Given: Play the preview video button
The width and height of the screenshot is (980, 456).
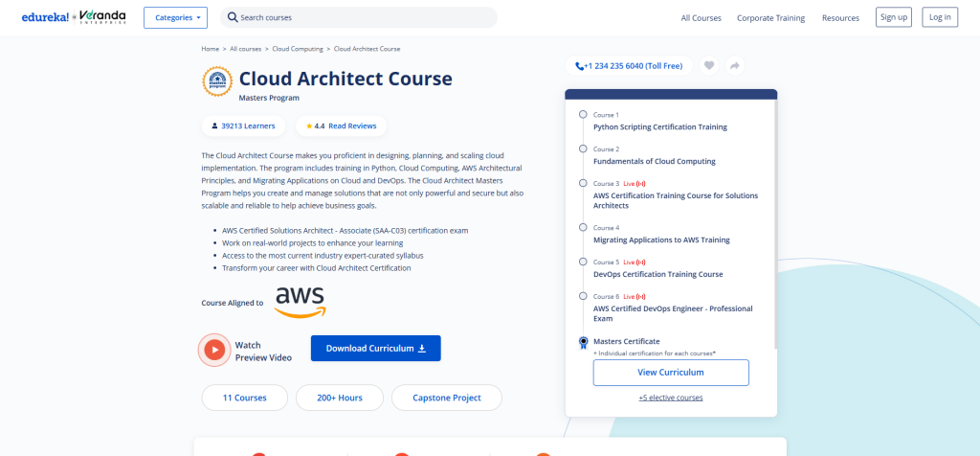Looking at the screenshot, I should [x=214, y=349].
